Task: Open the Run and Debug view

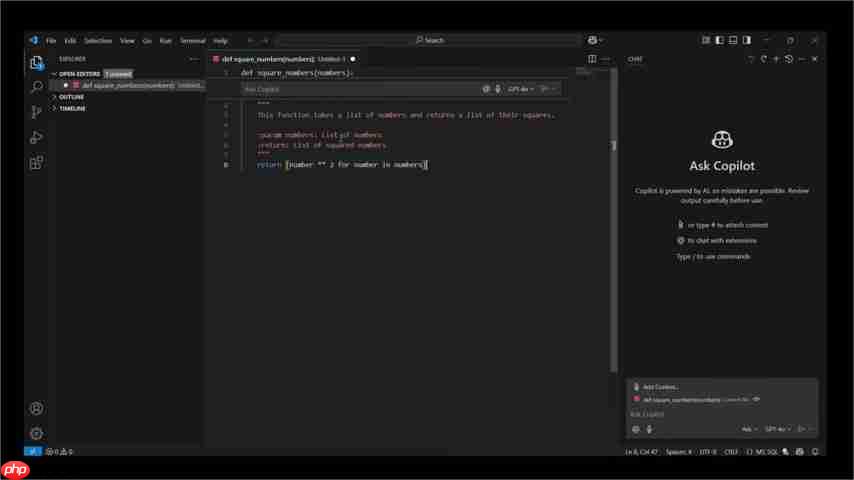Action: (36, 137)
